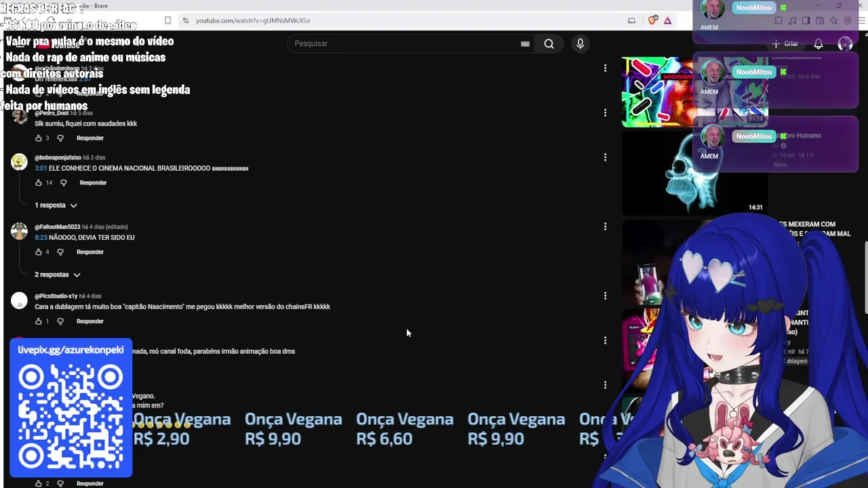Click the text 'NÃOOOO, DEVIA TER SIDO EU'
Screen dimensions: 868x488
pos(92,237)
